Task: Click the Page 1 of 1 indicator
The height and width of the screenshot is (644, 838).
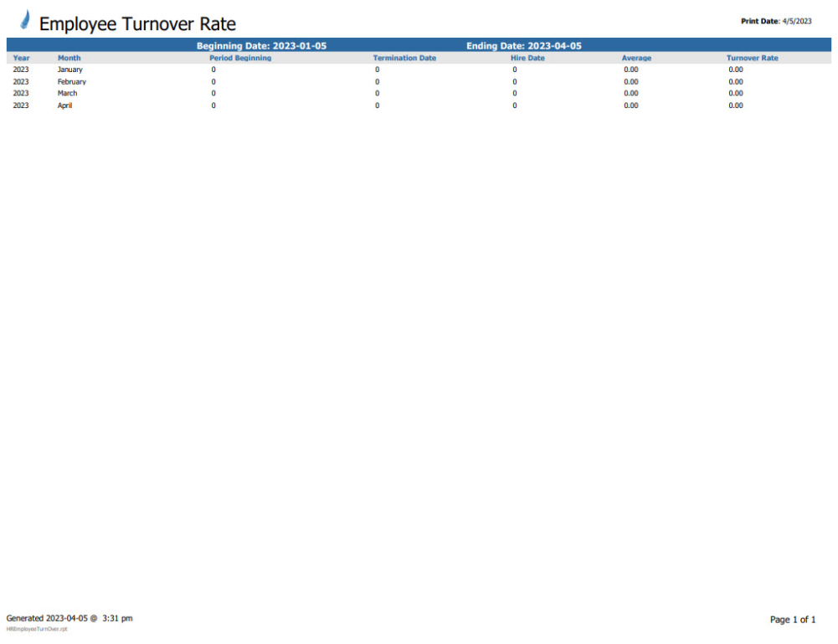Action: click(x=792, y=620)
